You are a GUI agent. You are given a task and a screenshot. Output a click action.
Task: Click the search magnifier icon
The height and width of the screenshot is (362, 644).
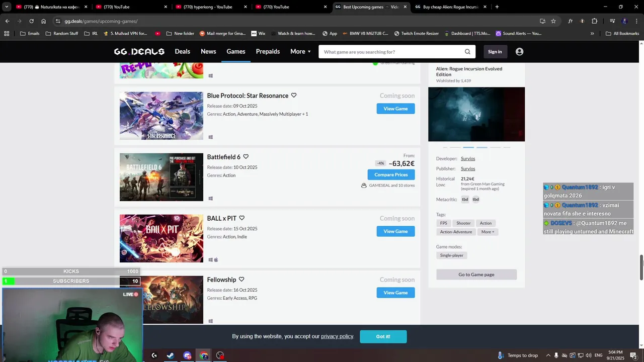(x=467, y=52)
